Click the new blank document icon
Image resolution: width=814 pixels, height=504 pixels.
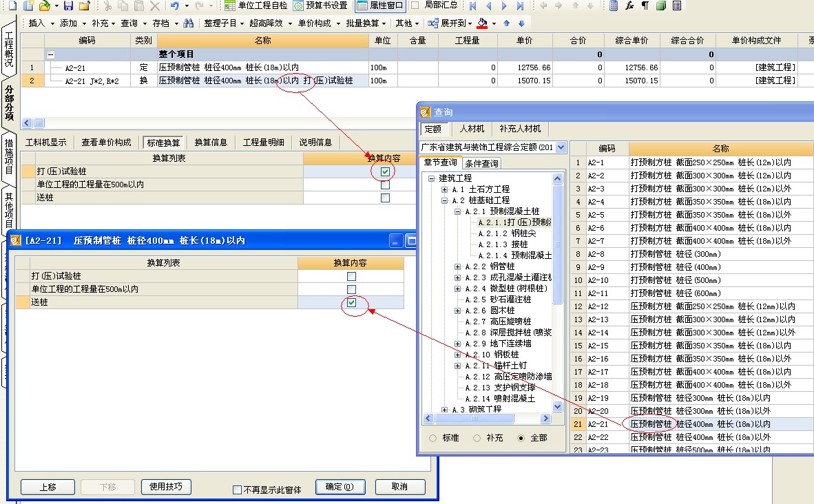point(12,6)
